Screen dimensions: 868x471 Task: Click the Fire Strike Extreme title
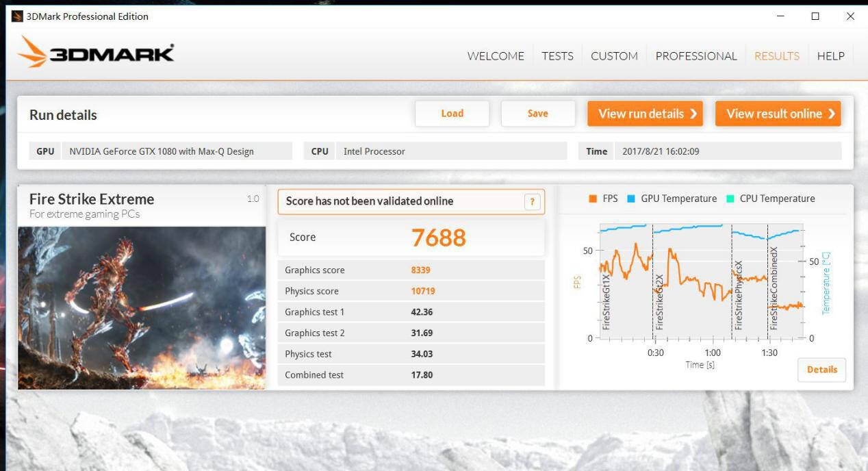pyautogui.click(x=92, y=199)
